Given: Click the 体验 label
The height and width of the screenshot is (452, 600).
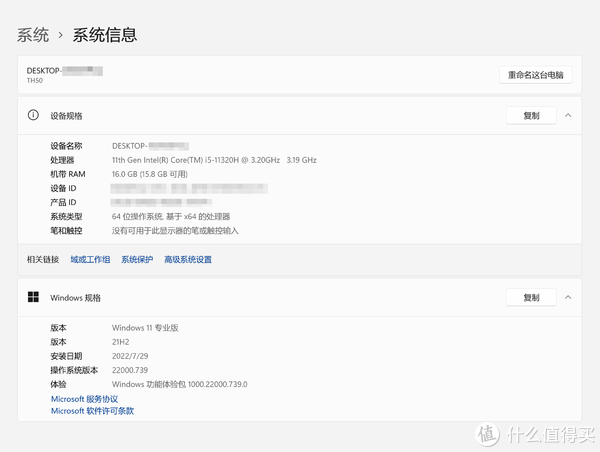Looking at the screenshot, I should coord(58,384).
